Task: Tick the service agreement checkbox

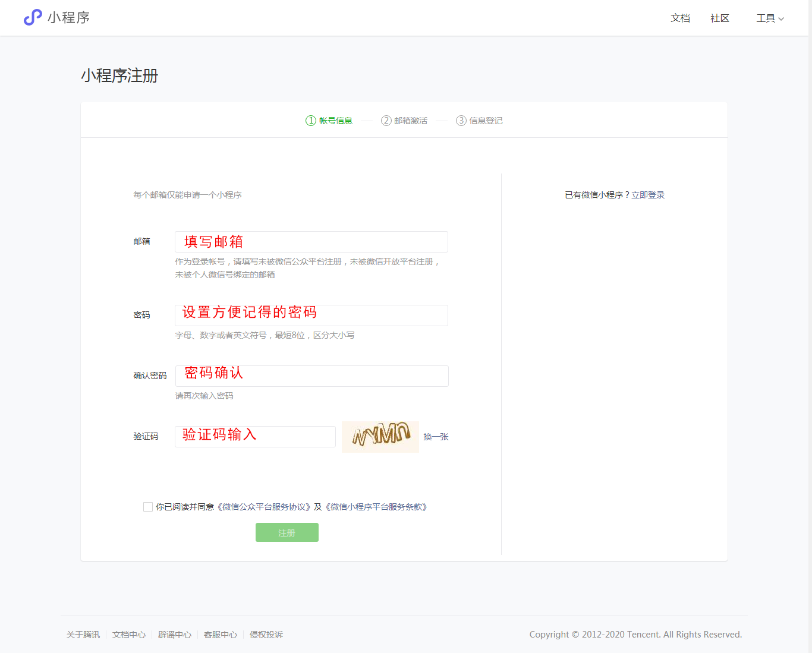Action: [x=148, y=507]
